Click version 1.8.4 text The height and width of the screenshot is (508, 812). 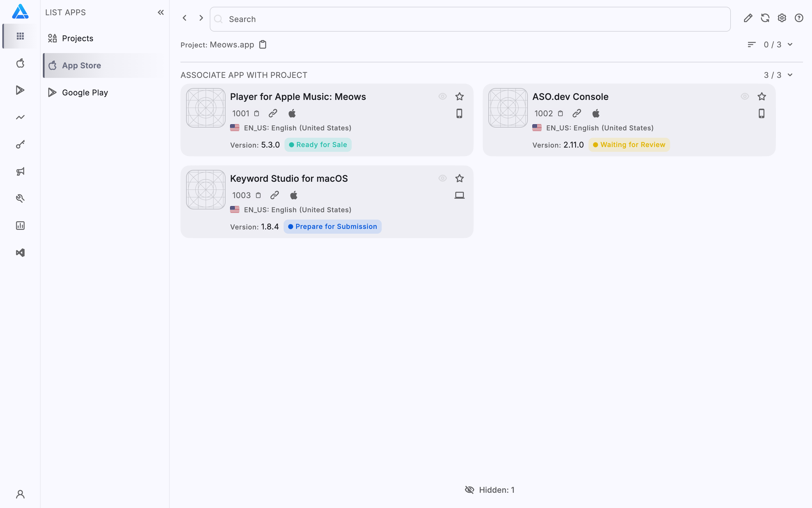tap(270, 227)
